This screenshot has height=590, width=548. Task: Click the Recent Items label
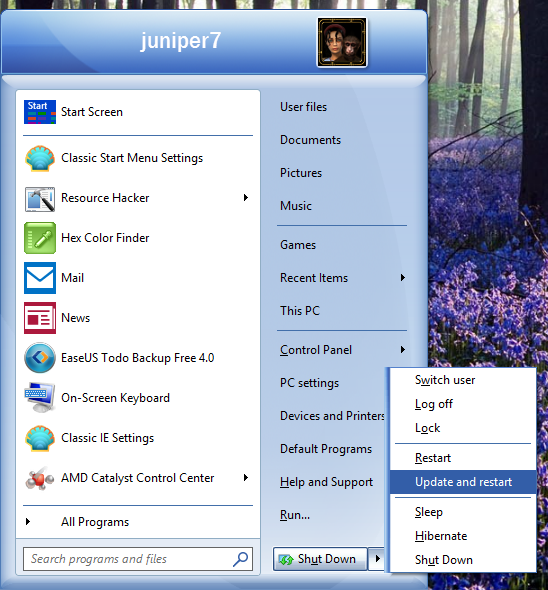[x=314, y=278]
